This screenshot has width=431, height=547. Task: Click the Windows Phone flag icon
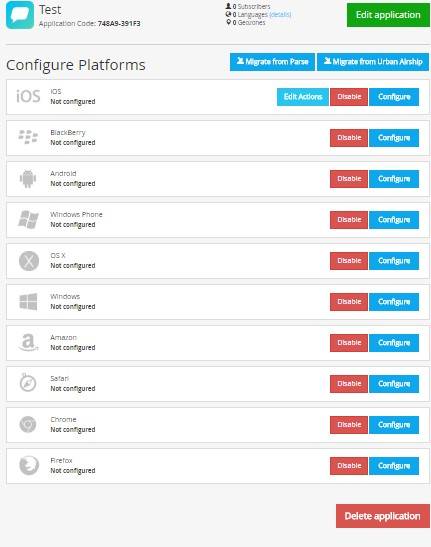pos(28,219)
